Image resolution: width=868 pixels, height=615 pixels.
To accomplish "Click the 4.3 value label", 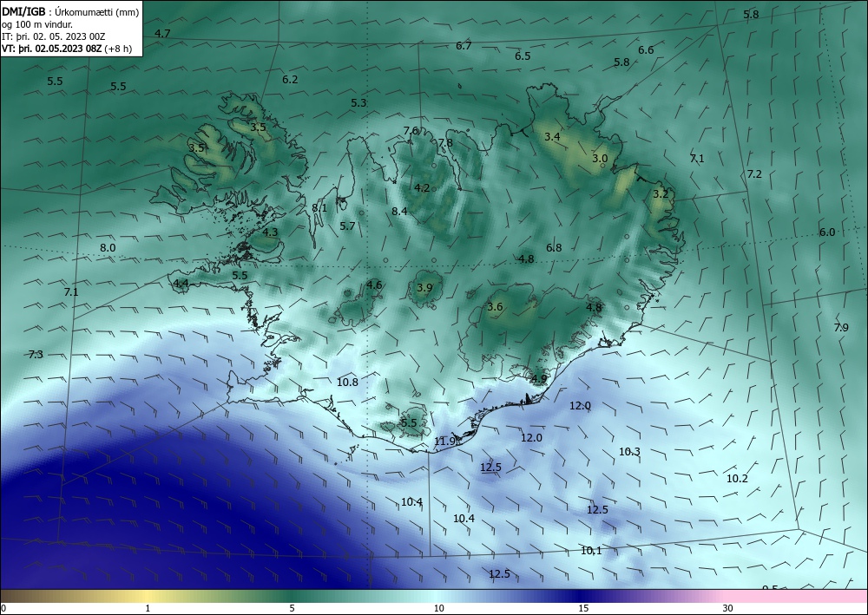I will click(x=270, y=232).
